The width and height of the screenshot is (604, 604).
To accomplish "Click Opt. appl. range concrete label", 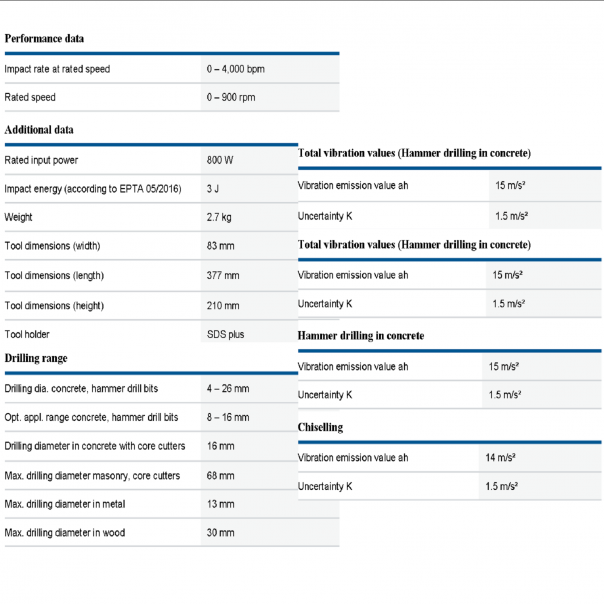I will point(91,417).
